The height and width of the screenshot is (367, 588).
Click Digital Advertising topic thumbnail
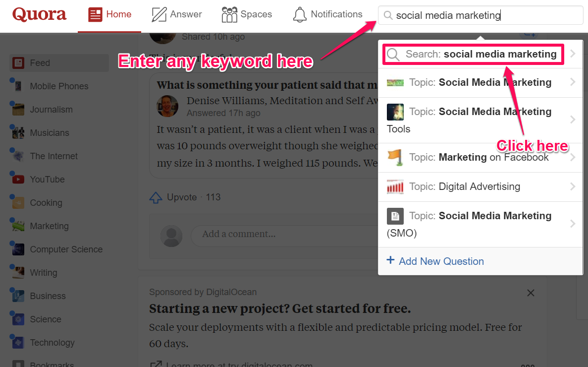pyautogui.click(x=395, y=186)
